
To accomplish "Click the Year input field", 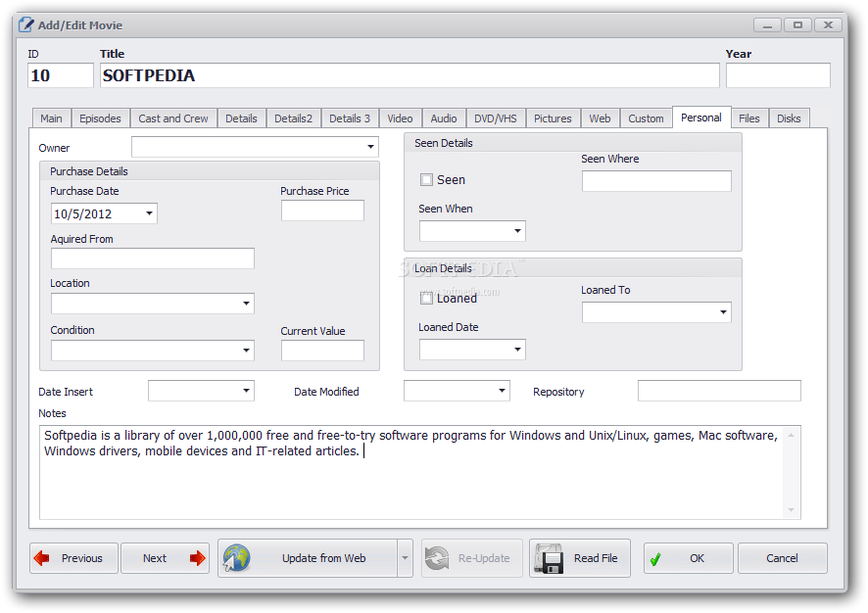I will [778, 75].
